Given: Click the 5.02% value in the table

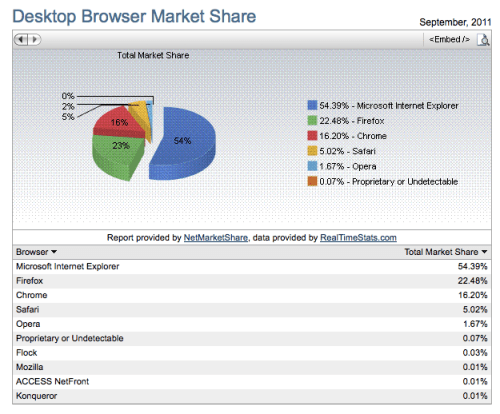Looking at the screenshot, I should [x=475, y=309].
